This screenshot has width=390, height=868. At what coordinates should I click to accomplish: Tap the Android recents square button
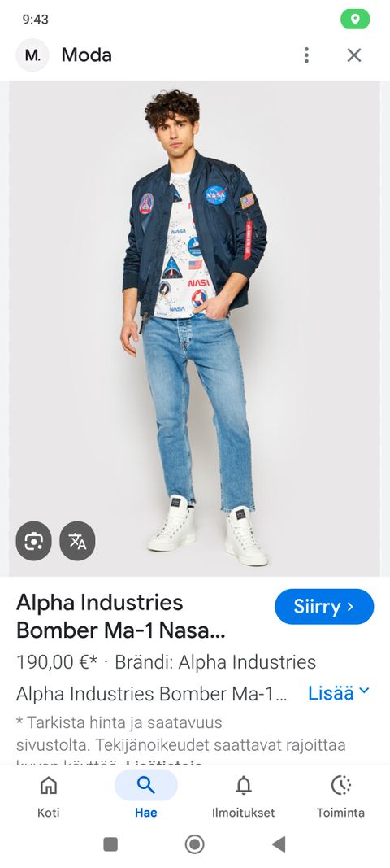tap(110, 844)
